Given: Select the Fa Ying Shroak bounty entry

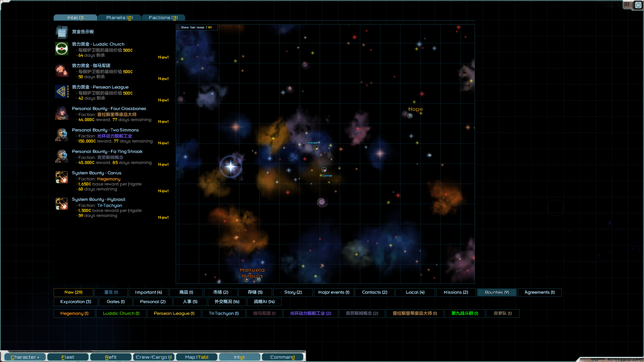Looking at the screenshot, I should pos(107,152).
